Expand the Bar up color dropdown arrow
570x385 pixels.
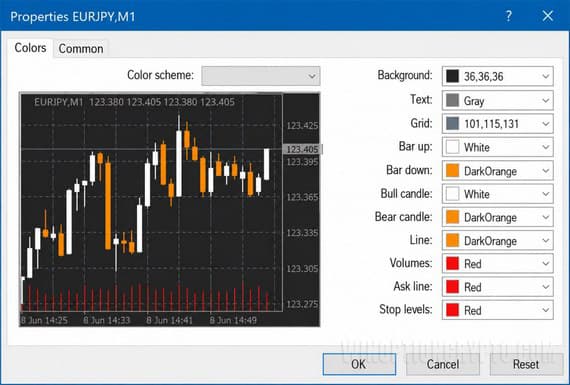(545, 147)
